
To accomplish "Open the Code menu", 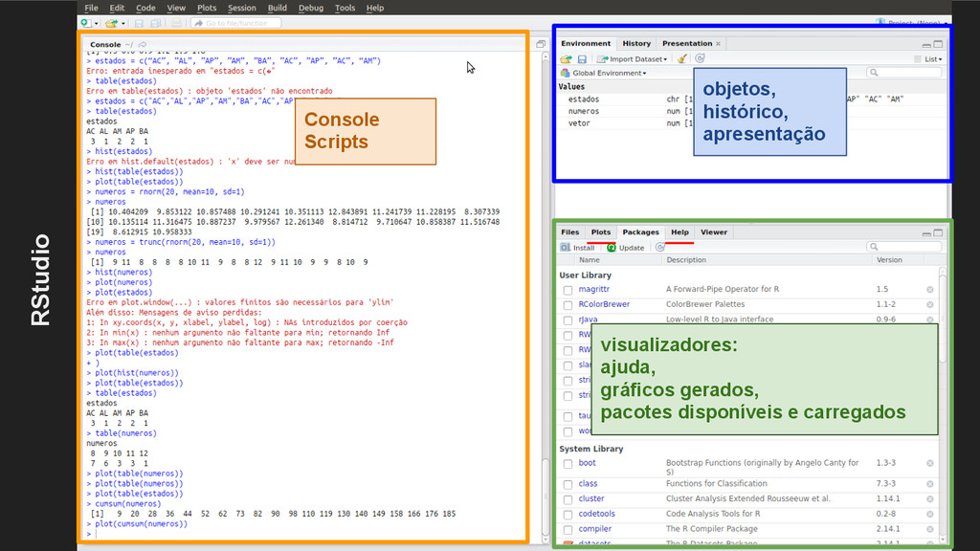I will click(145, 8).
